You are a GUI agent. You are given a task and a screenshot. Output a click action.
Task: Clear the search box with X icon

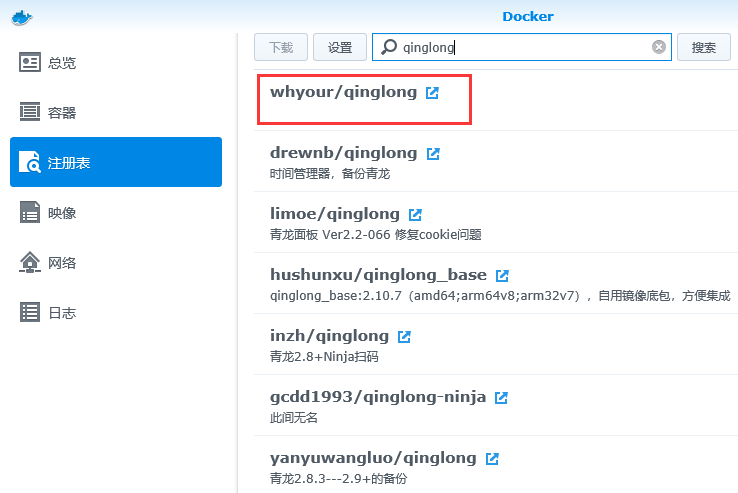[x=658, y=47]
